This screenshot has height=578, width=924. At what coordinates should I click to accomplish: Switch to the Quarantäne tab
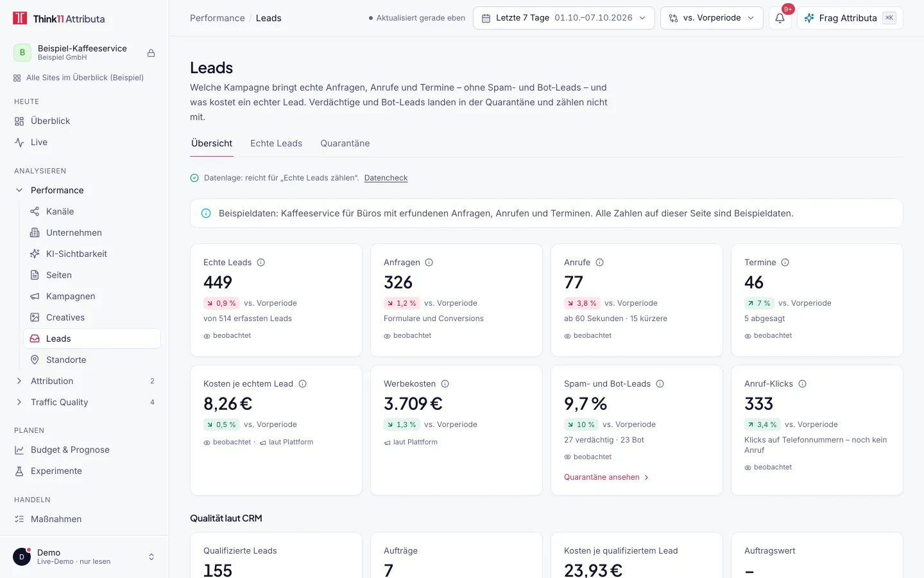345,143
